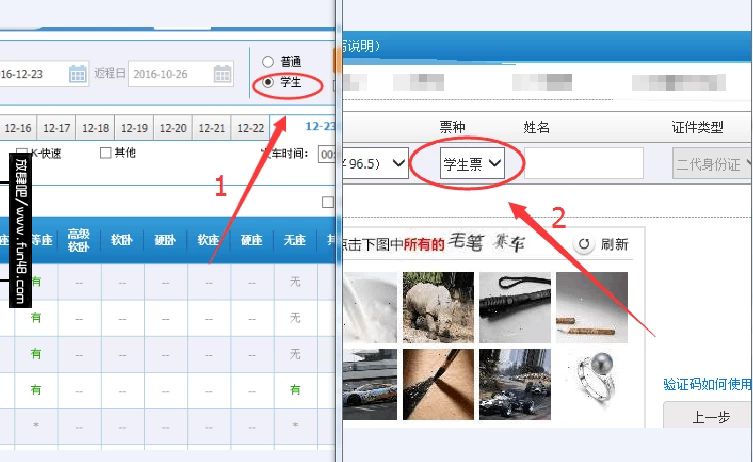
Task: Select the two pencils captcha image
Action: point(592,307)
